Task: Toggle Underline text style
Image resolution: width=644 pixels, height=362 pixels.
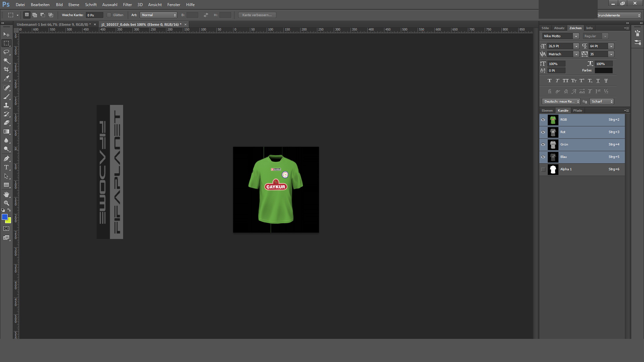Action: click(598, 80)
